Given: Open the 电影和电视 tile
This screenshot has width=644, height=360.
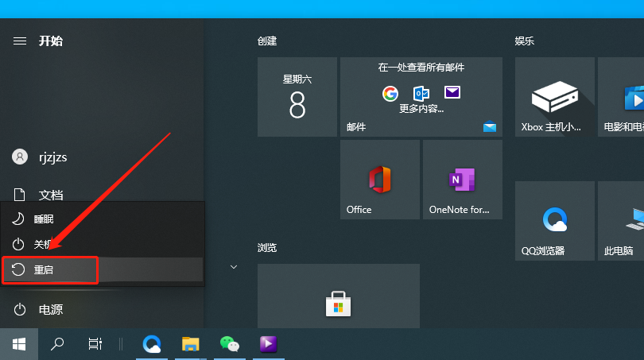Looking at the screenshot, I should pyautogui.click(x=621, y=97).
